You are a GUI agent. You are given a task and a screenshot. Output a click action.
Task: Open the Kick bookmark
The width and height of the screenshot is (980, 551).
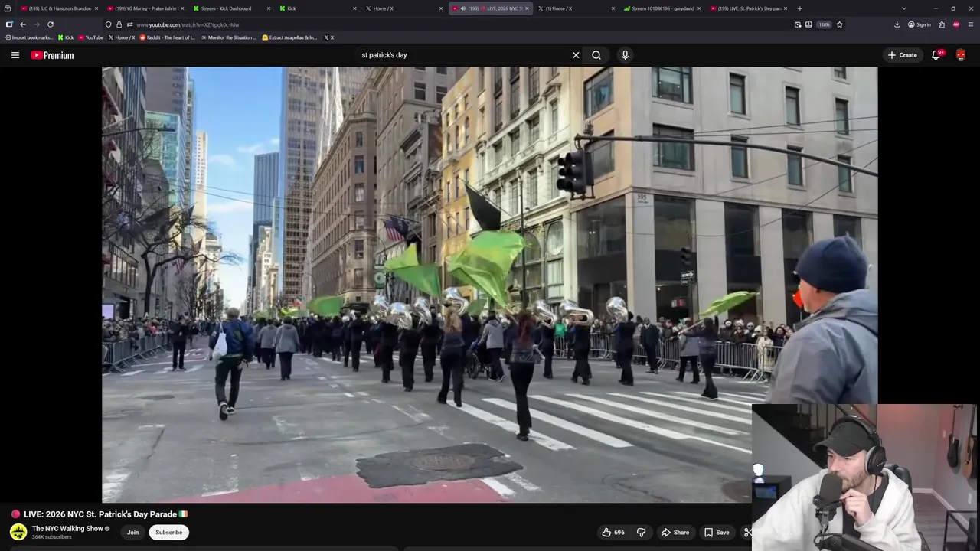click(x=66, y=37)
